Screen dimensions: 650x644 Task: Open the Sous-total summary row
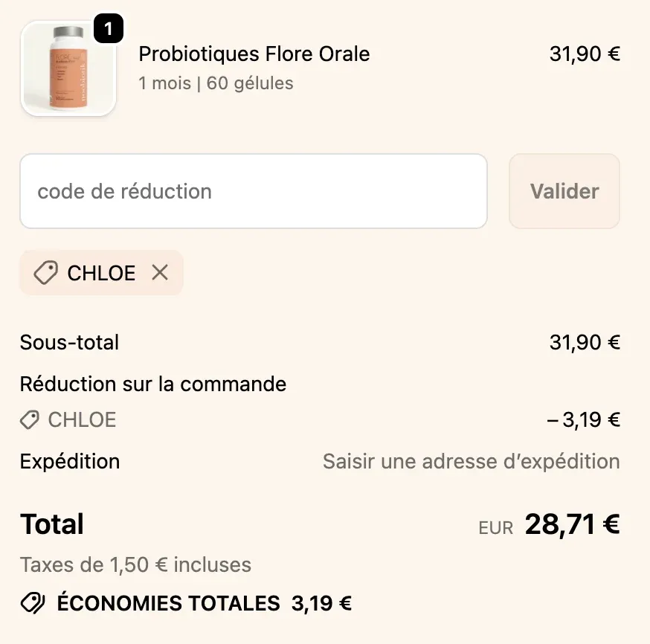point(70,342)
